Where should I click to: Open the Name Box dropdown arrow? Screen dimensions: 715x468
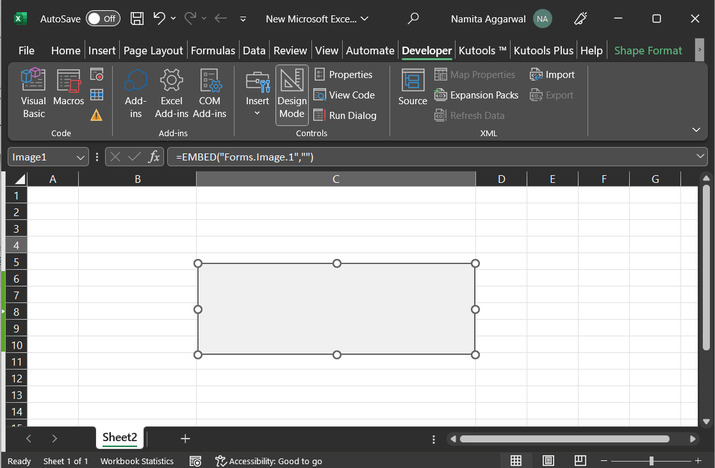80,157
